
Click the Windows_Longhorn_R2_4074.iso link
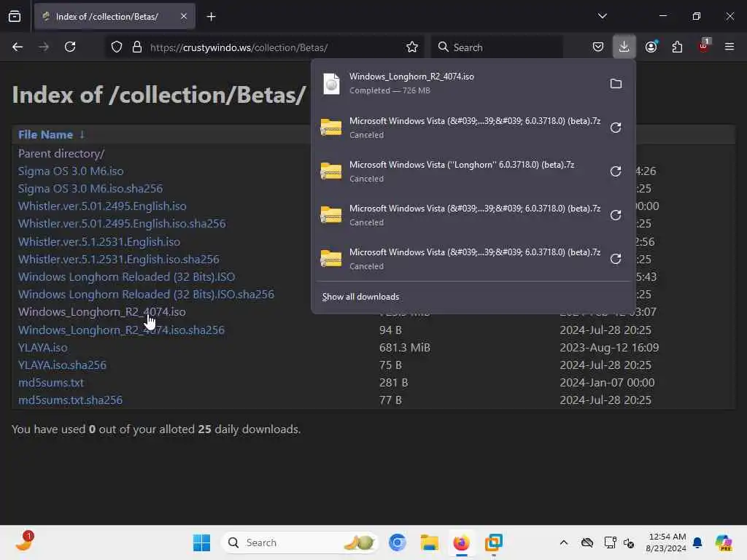point(102,312)
